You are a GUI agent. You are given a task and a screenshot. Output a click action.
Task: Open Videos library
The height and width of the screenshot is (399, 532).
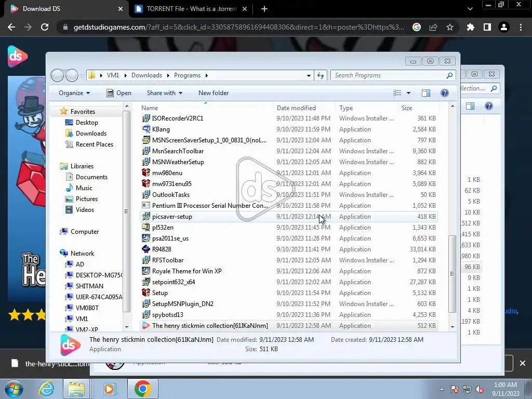pyautogui.click(x=85, y=210)
